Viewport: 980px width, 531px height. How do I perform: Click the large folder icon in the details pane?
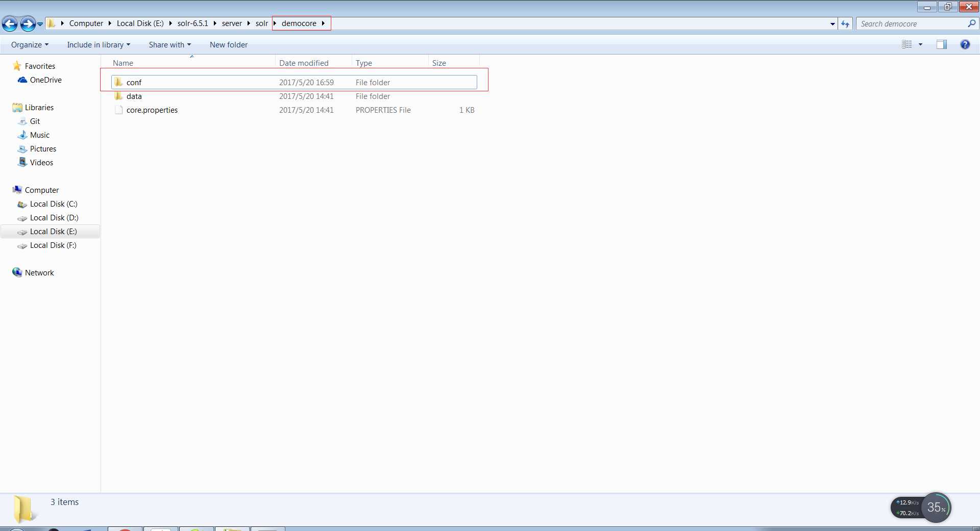coord(24,509)
